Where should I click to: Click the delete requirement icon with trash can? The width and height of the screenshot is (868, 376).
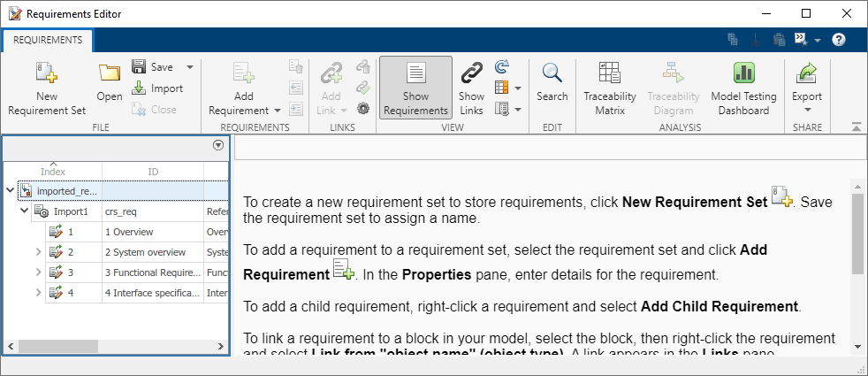[296, 66]
